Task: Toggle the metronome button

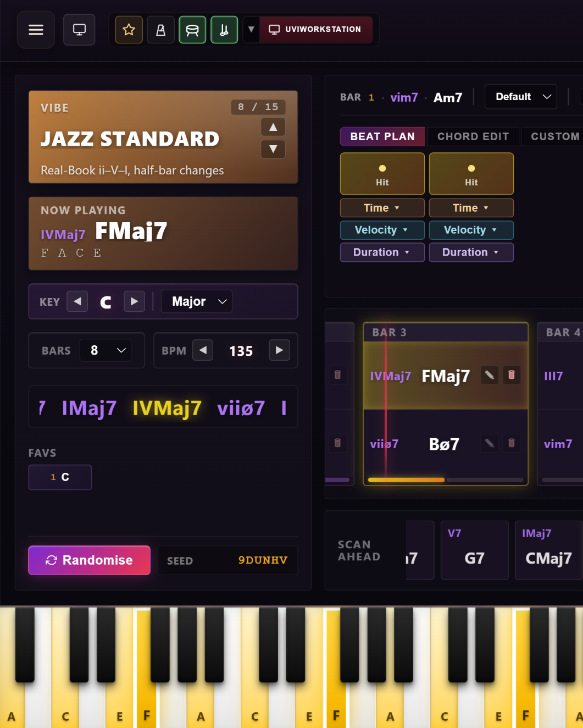Action: [161, 30]
